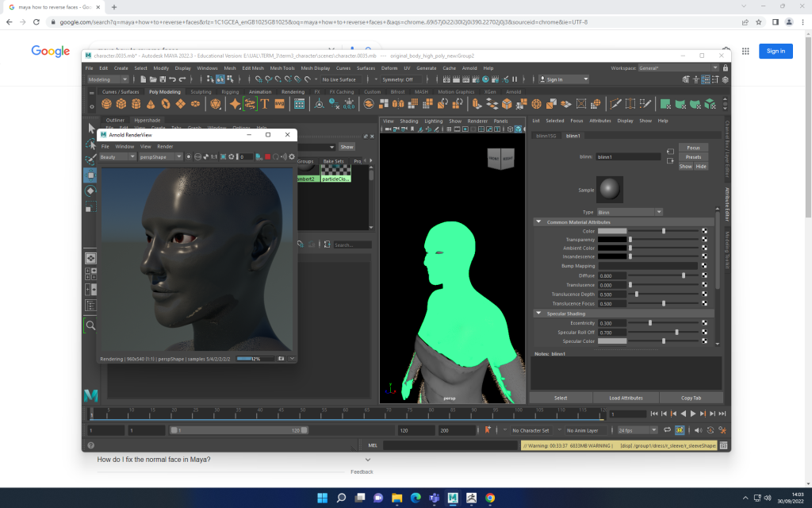Switch to the Rendering shelf tab
Image resolution: width=812 pixels, height=508 pixels.
[293, 92]
